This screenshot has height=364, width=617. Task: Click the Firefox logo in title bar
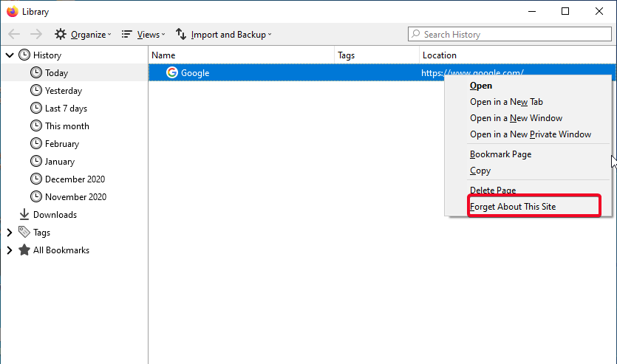click(13, 11)
